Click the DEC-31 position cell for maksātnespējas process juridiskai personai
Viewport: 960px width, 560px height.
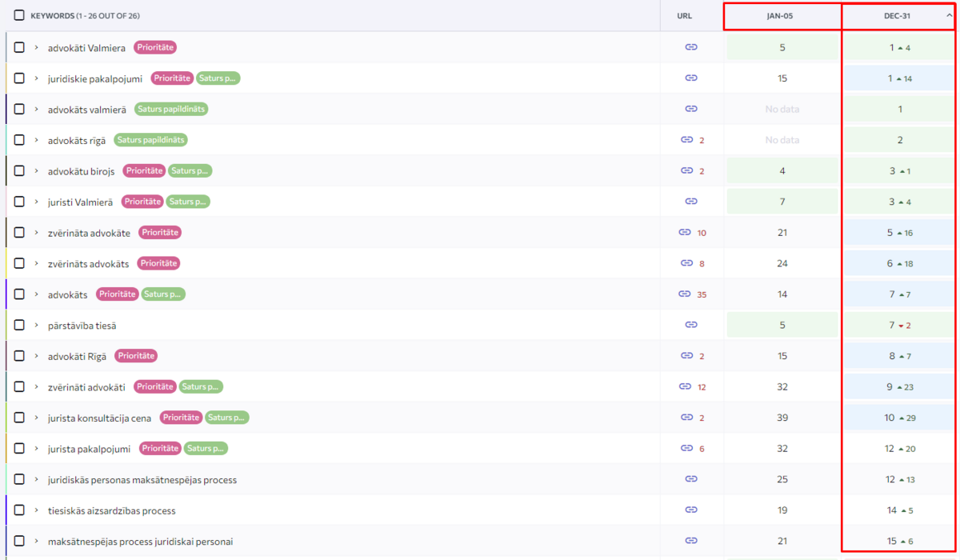click(900, 542)
